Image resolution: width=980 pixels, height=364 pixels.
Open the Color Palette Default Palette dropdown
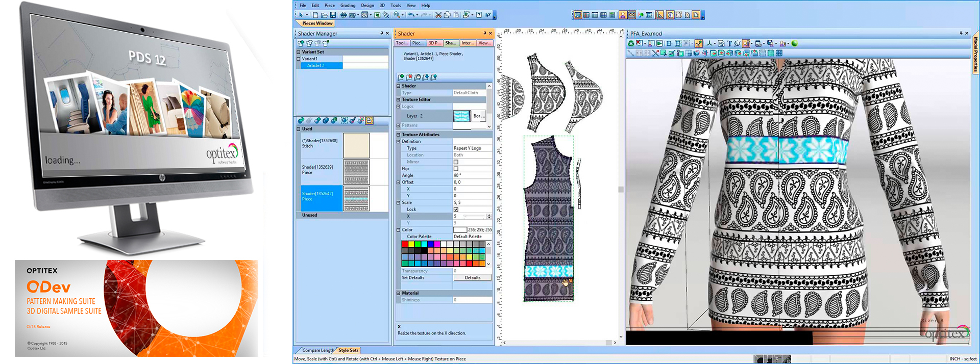472,237
